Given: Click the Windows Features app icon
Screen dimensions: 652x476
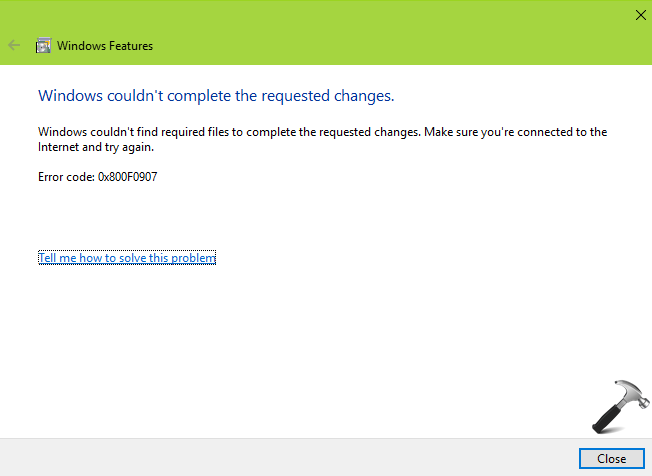Looking at the screenshot, I should pos(43,45).
